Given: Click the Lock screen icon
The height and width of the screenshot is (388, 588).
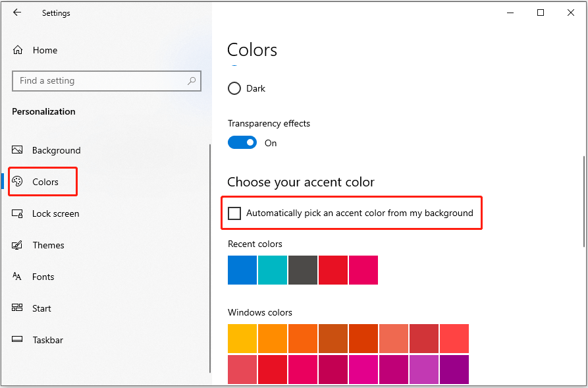Looking at the screenshot, I should point(18,213).
